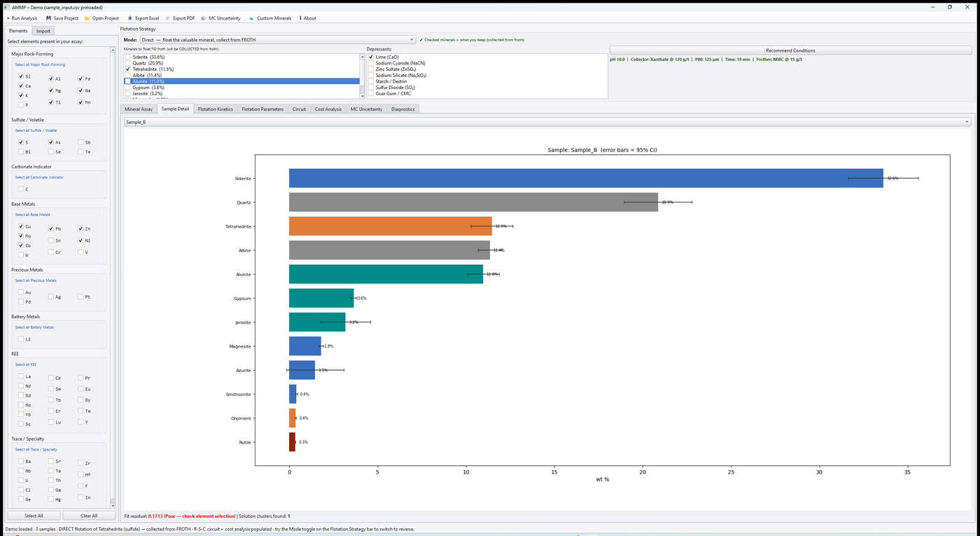Open the Sample_B sample selector dropdown
Viewport: 980px width, 536px height.
547,122
